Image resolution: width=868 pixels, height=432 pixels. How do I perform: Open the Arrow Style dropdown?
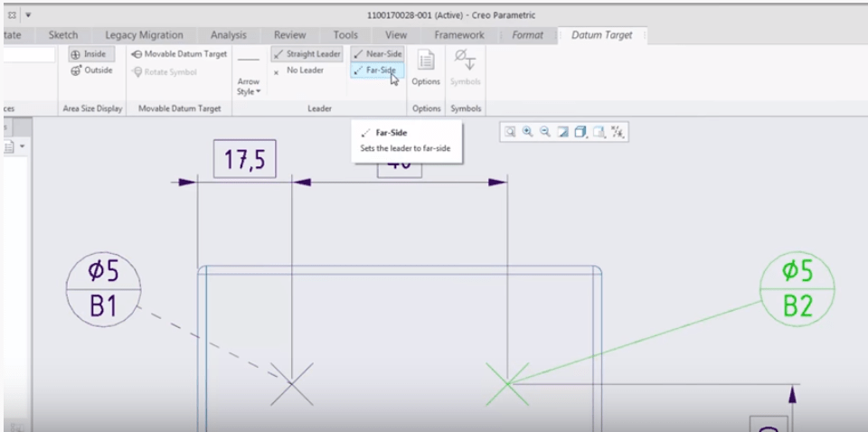[248, 87]
